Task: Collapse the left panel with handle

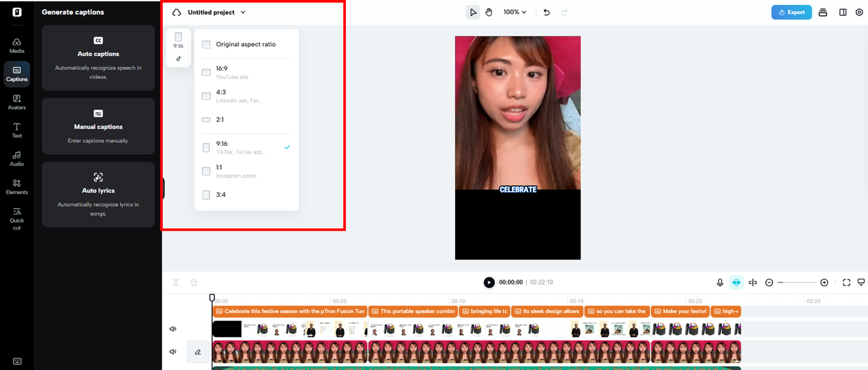Action: (163, 188)
